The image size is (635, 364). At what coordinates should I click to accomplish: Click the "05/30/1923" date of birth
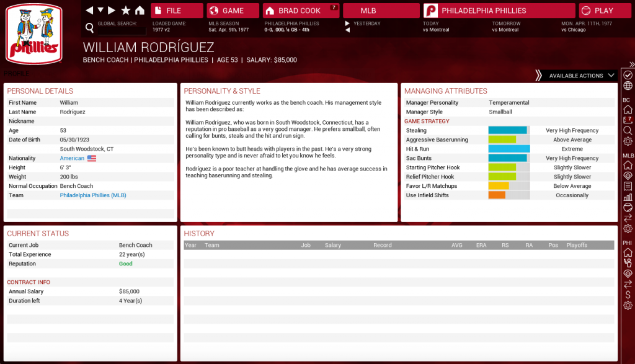click(x=74, y=140)
